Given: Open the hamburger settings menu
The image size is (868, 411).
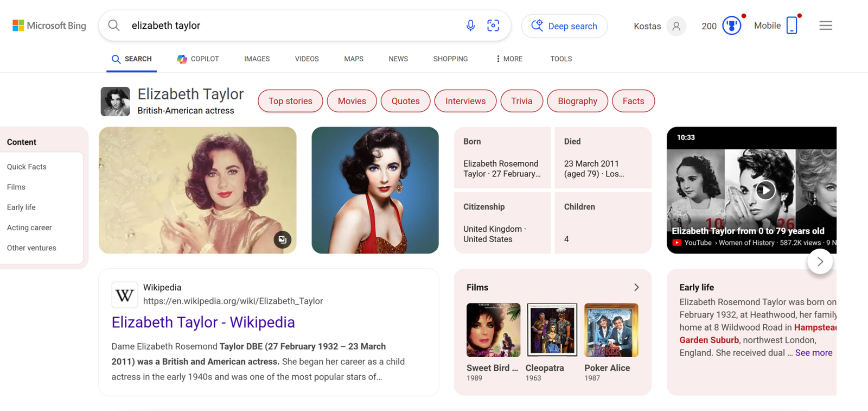Looking at the screenshot, I should click(826, 26).
